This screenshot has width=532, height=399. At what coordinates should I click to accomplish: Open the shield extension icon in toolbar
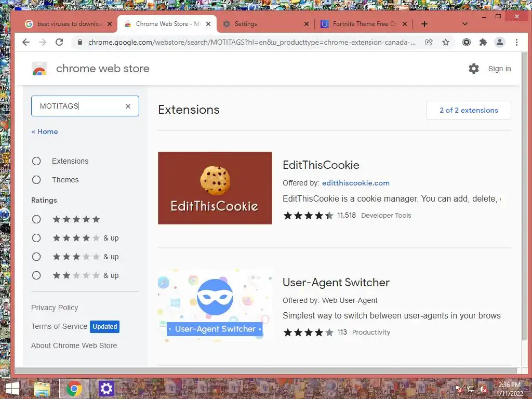[467, 42]
